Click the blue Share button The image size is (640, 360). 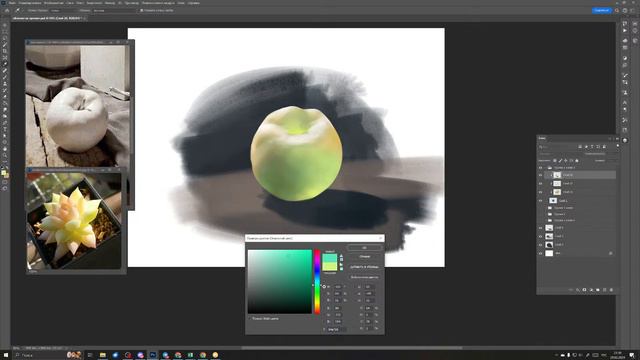click(x=602, y=10)
